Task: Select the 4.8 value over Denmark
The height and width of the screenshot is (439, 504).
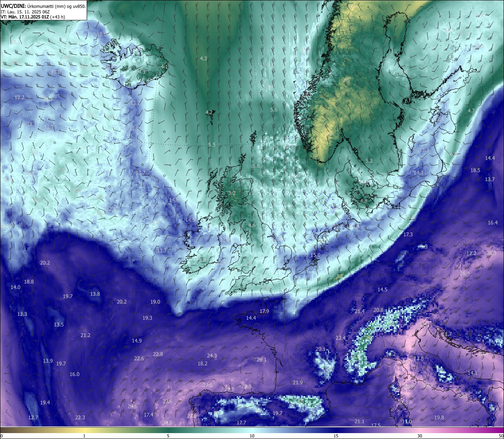Action: pos(364,201)
